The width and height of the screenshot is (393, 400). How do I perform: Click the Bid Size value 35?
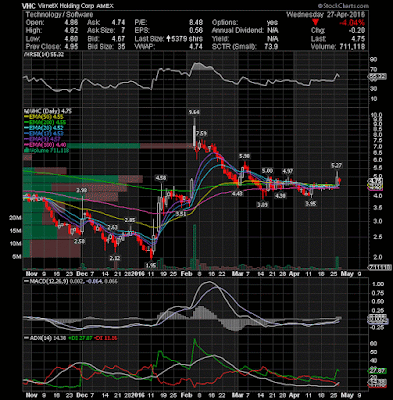pos(121,47)
